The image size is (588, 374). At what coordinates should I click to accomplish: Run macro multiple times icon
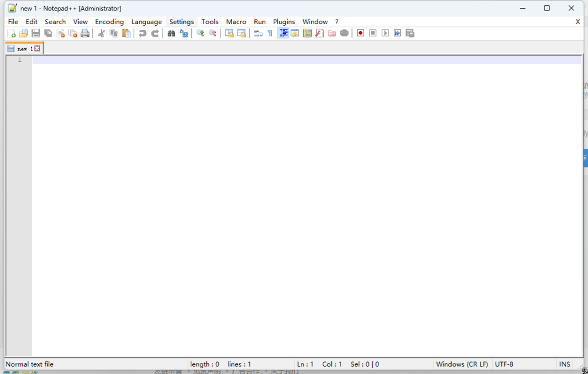pos(397,33)
